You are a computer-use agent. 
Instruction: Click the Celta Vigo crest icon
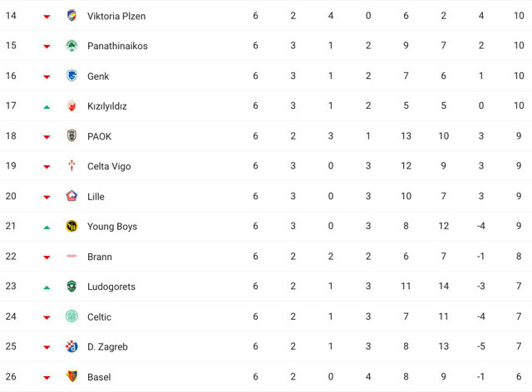coord(71,166)
